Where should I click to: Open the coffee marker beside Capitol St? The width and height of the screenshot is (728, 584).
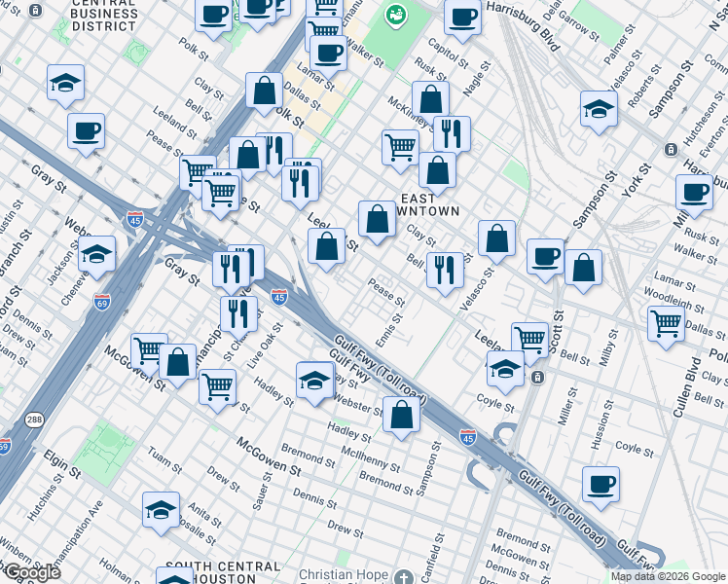point(462,18)
